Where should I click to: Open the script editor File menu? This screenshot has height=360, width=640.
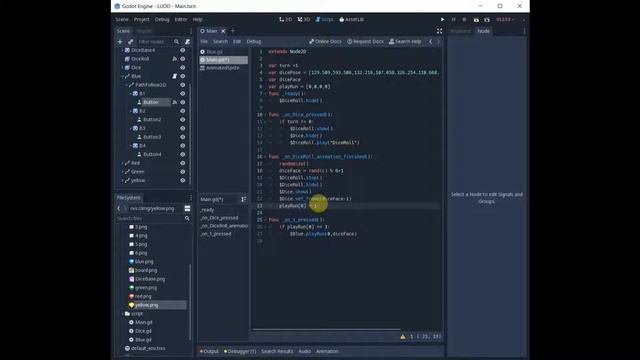coord(204,41)
